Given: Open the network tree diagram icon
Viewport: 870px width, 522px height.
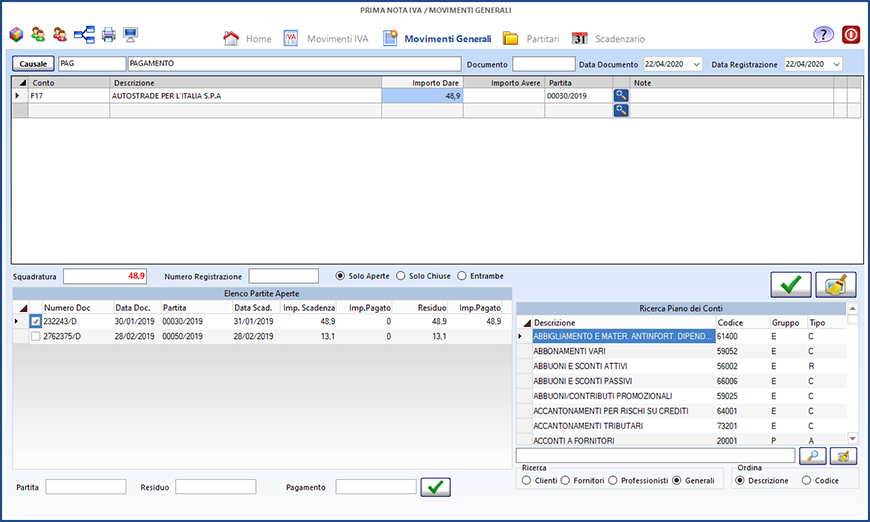Looking at the screenshot, I should click(x=84, y=35).
